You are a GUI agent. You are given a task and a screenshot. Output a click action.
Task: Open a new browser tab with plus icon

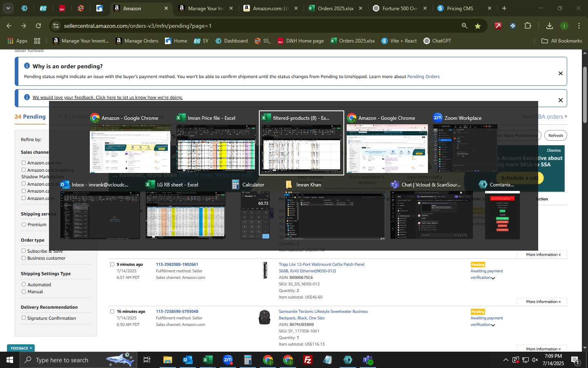[x=504, y=8]
